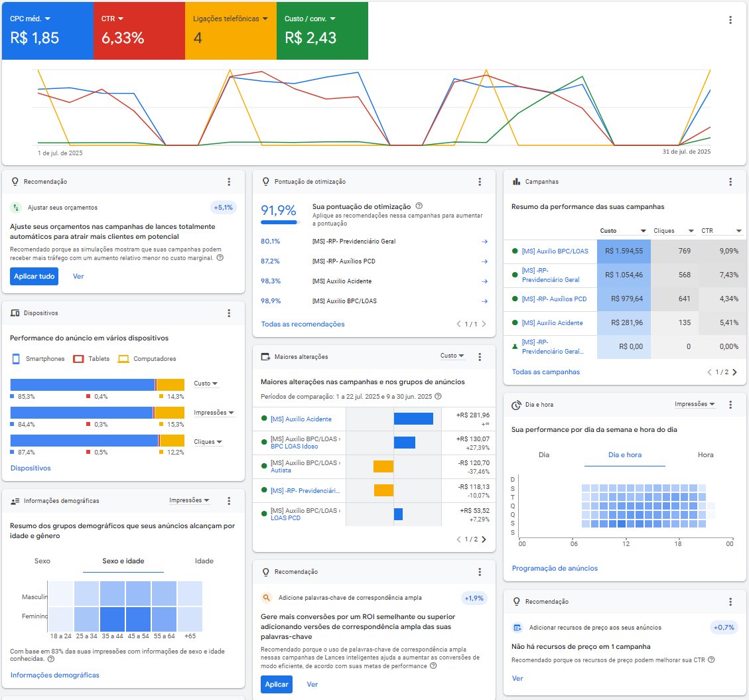Open the Dia e hora card overflow menu
749x700 pixels.
point(730,405)
